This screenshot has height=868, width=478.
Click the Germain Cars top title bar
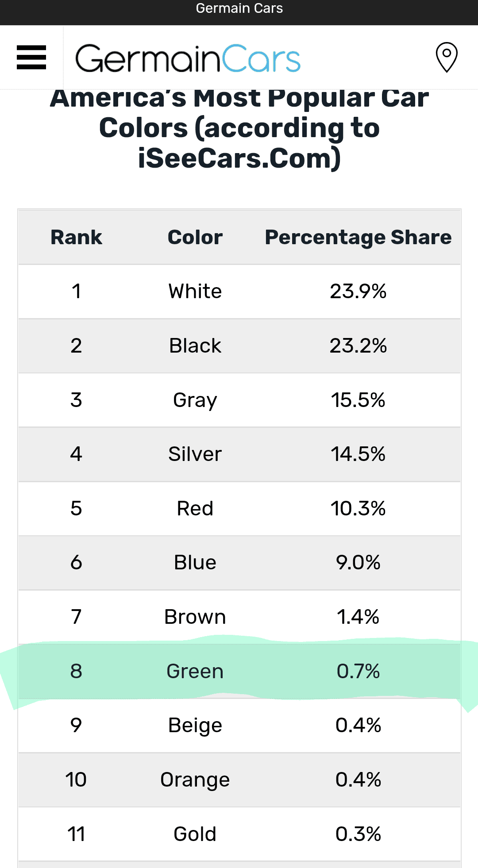pos(239,9)
